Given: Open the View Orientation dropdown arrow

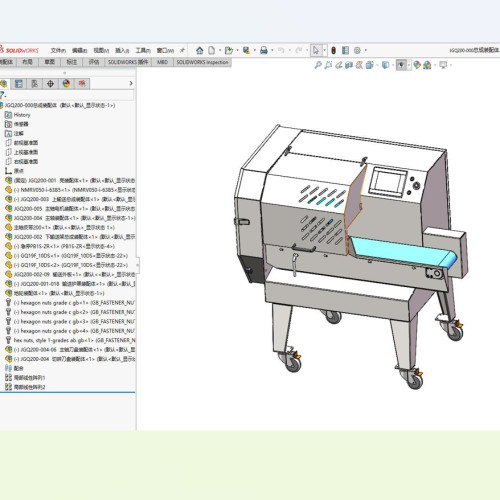Looking at the screenshot, I should point(377,65).
